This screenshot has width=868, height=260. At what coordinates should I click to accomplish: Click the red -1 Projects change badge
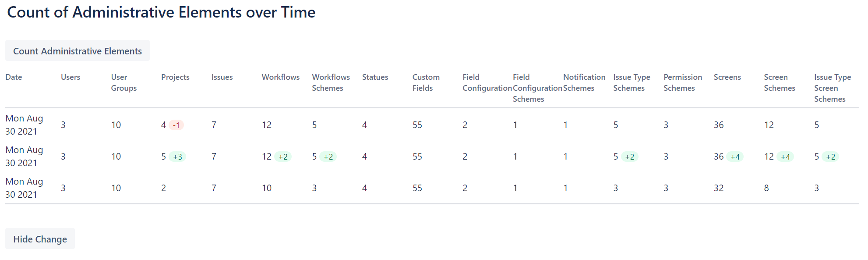point(176,125)
